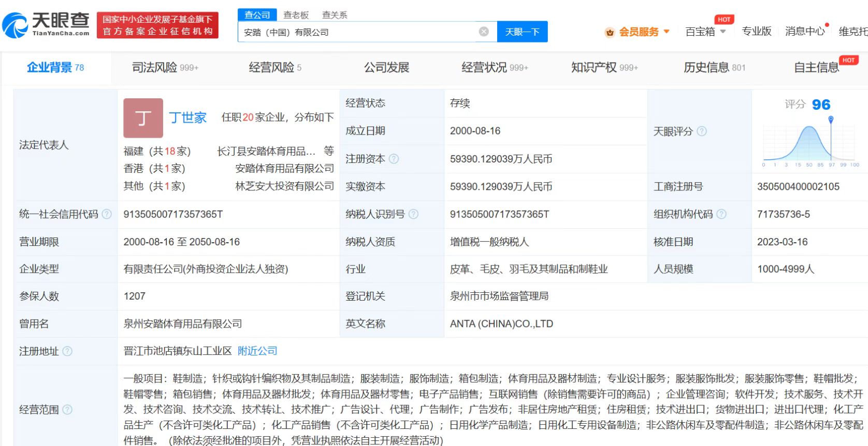Click 人员规模 value 1000-4999人

(x=786, y=269)
